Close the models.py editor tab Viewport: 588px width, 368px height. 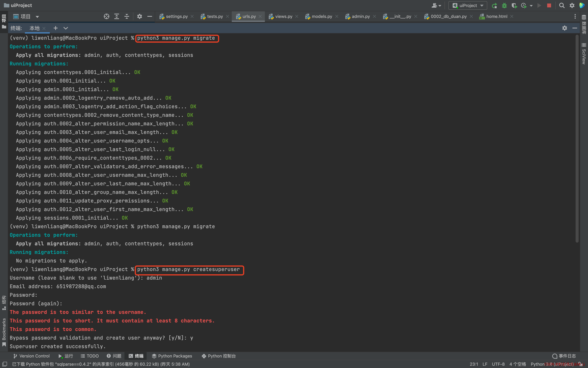coord(337,16)
